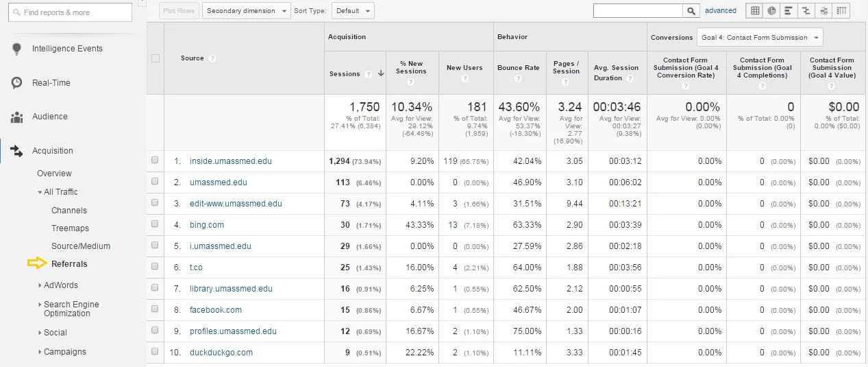This screenshot has width=868, height=367.
Task: Open the Secondary dimension dropdown
Action: click(x=246, y=11)
